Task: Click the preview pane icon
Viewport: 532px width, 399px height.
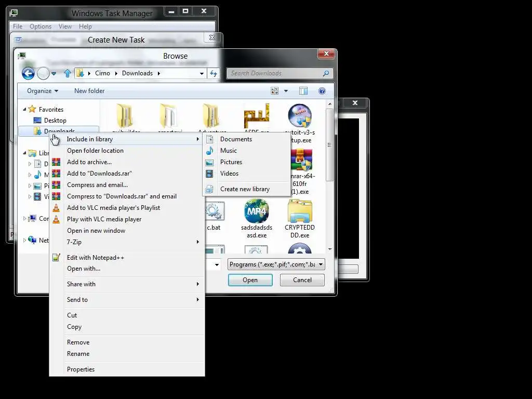Action: [303, 91]
